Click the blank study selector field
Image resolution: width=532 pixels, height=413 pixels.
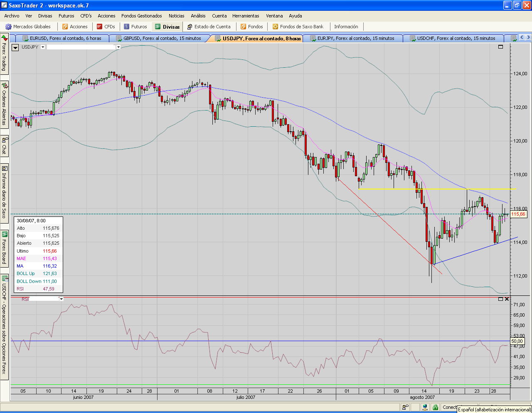pos(81,47)
